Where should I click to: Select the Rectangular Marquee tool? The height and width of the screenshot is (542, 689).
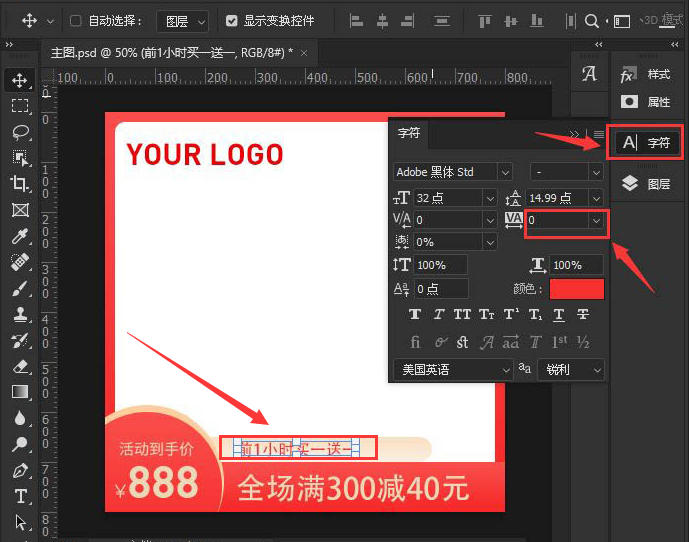(x=19, y=106)
